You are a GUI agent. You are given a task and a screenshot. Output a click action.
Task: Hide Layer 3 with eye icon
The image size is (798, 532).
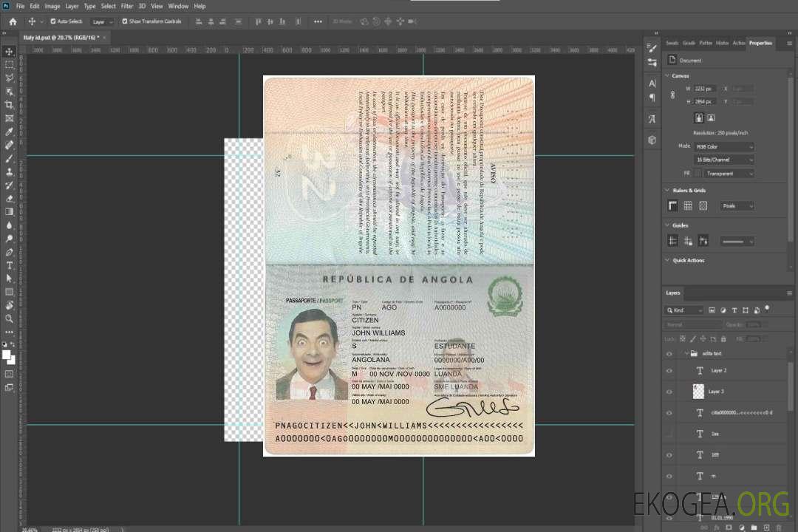point(669,392)
